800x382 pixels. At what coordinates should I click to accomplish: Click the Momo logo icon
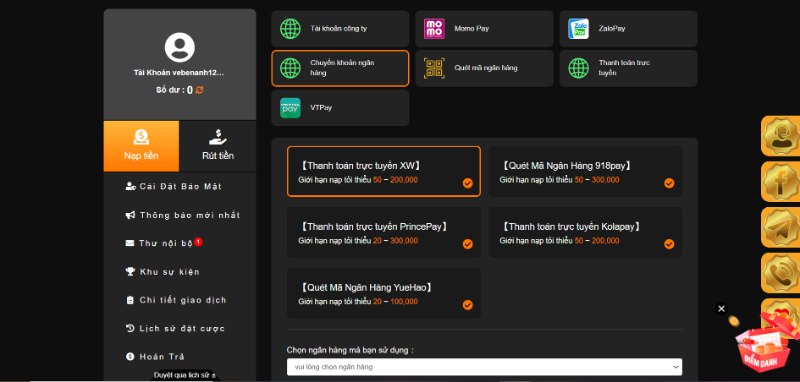tap(434, 29)
